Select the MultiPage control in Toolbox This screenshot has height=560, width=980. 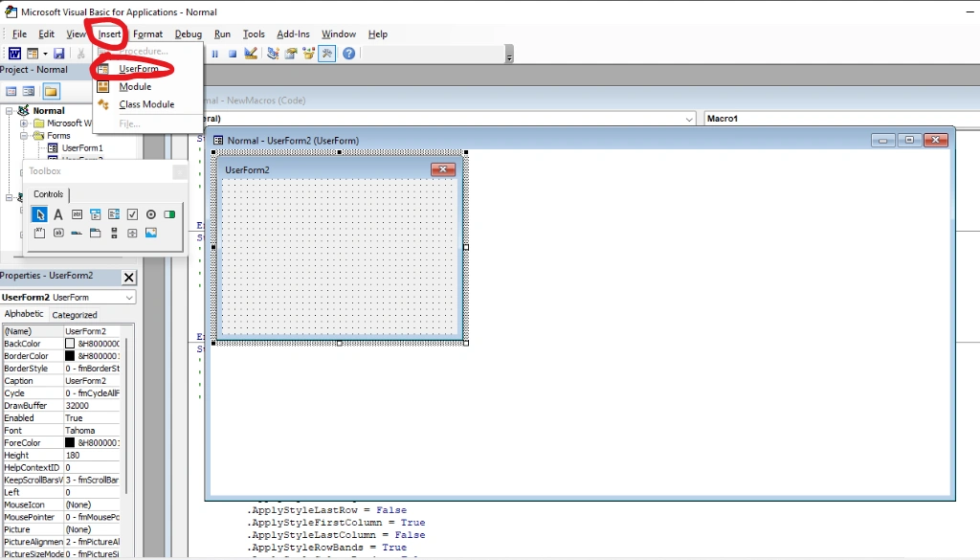coord(95,234)
